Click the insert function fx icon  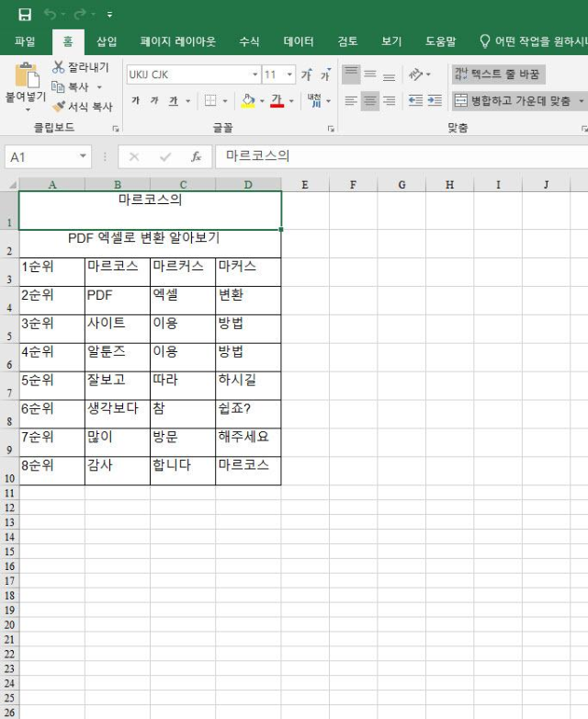pos(196,157)
